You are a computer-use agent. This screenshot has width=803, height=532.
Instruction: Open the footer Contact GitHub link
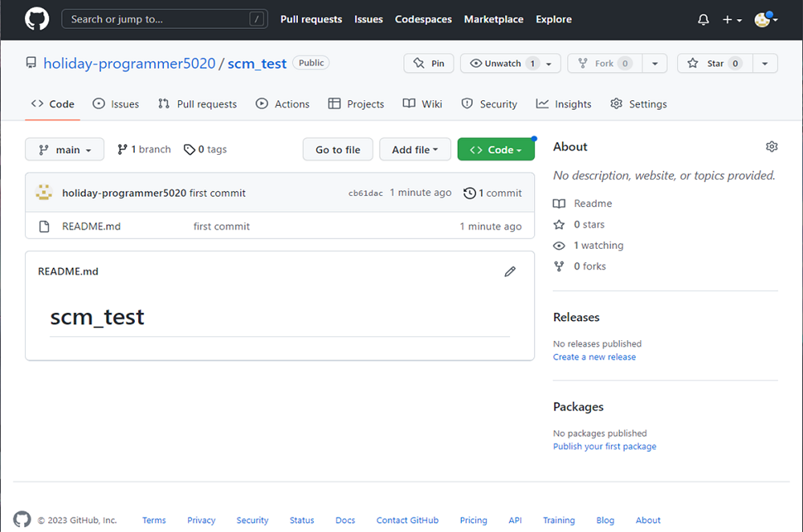(408, 520)
